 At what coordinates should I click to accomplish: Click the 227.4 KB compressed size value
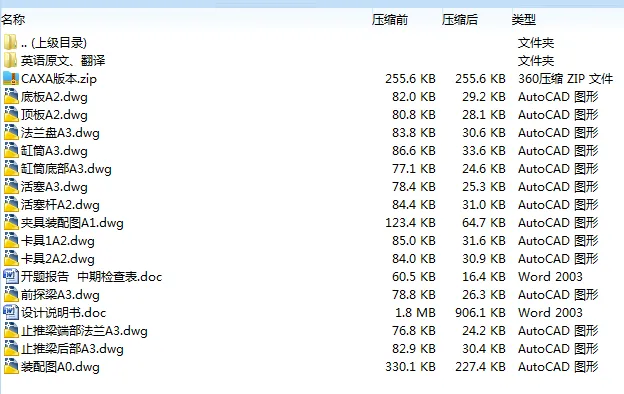480,367
